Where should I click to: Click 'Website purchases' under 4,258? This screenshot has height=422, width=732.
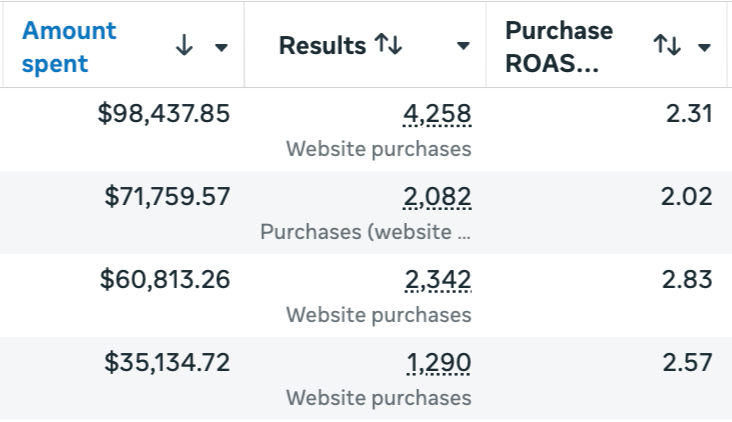[379, 149]
